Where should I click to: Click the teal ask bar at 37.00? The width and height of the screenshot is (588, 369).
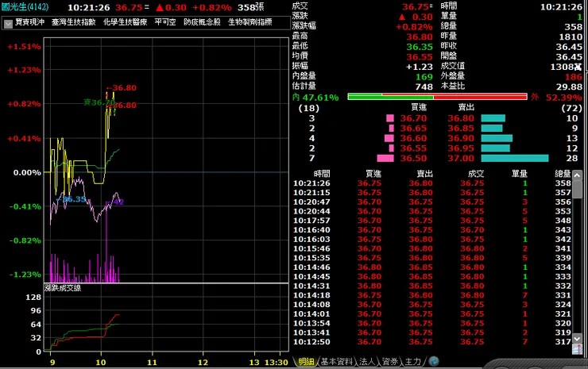pyautogui.click(x=515, y=158)
